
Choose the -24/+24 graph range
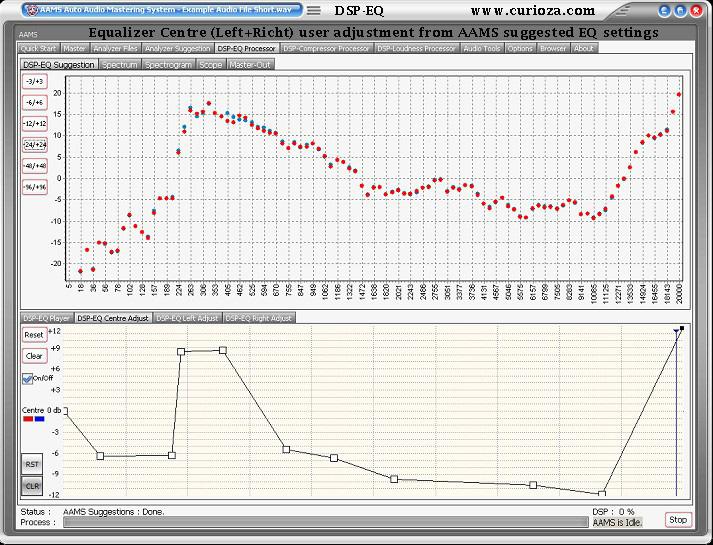pyautogui.click(x=35, y=145)
